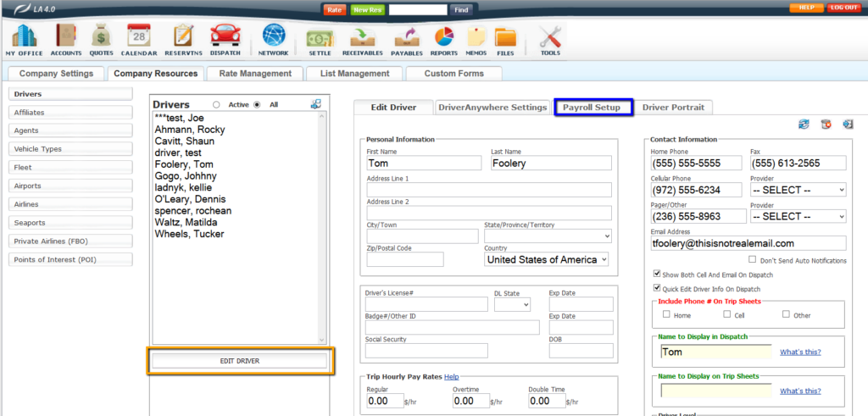Click the Trip Hourly Pay Rates Help link
Screen dimensions: 868x416
(451, 376)
